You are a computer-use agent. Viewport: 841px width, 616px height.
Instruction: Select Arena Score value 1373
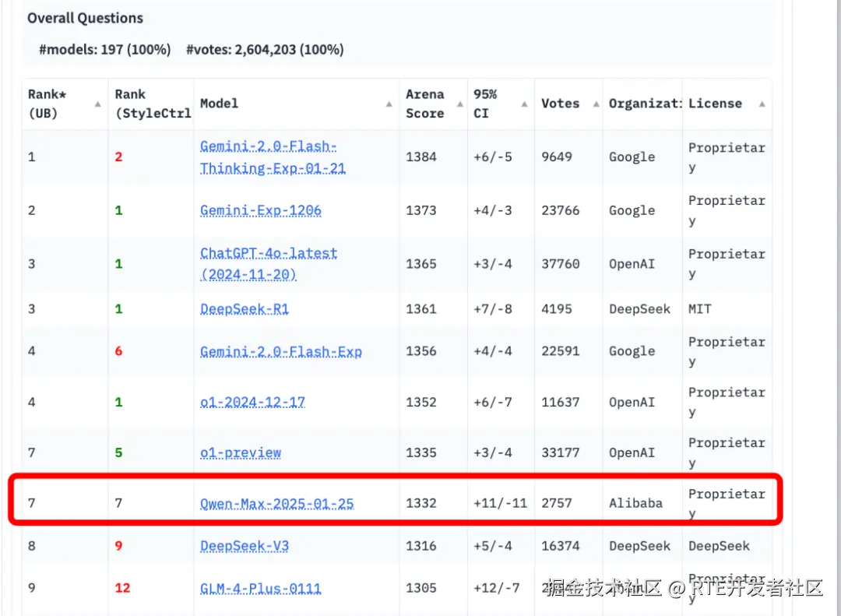421,210
